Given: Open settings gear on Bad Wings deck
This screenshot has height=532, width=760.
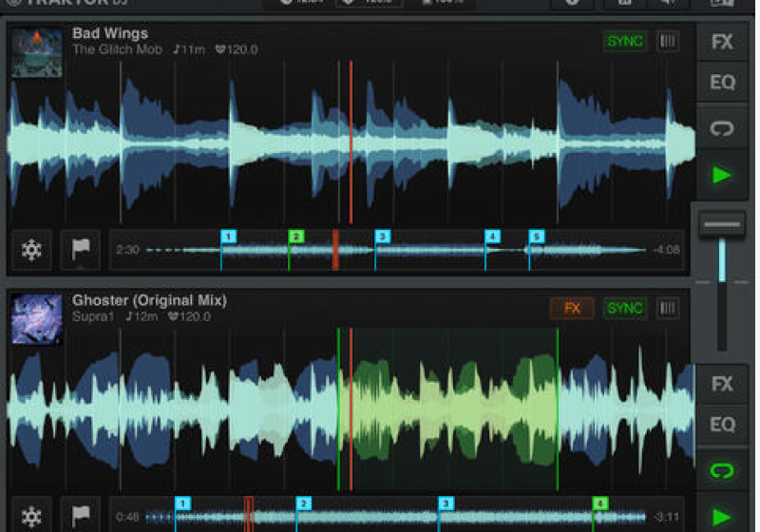Looking at the screenshot, I should pos(31,250).
